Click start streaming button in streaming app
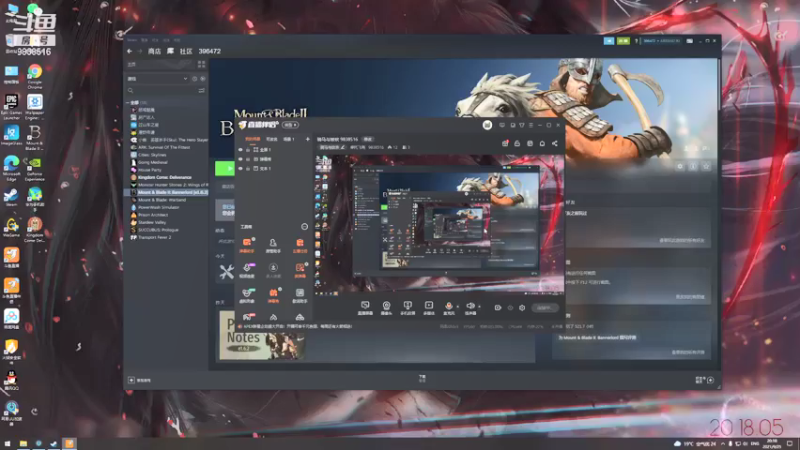This screenshot has width=800, height=450. point(545,308)
